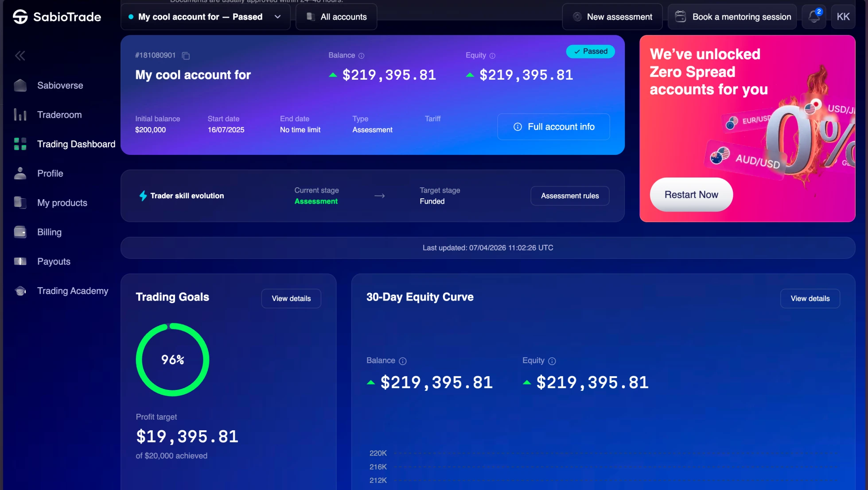Click Full account info button
Screen dimensions: 868x490
point(553,127)
